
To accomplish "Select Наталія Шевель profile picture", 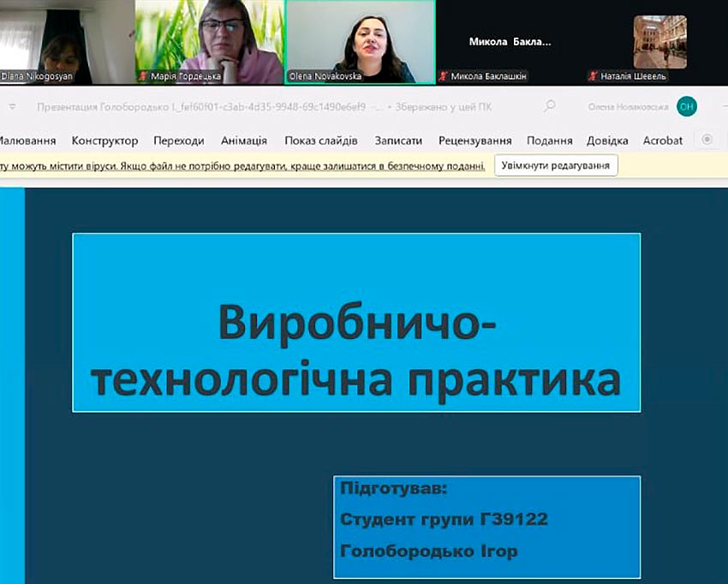I will (x=659, y=41).
